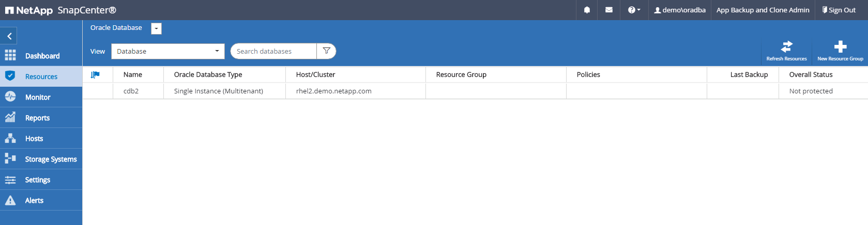
Task: Sort by Overall Status column header
Action: pyautogui.click(x=811, y=75)
